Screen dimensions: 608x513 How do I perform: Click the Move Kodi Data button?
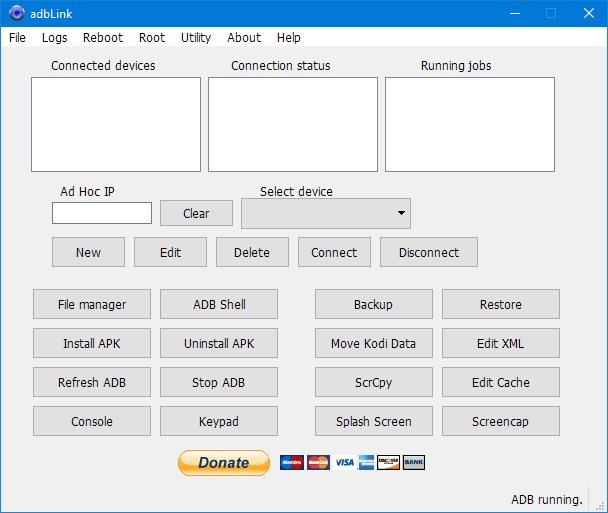pyautogui.click(x=373, y=344)
